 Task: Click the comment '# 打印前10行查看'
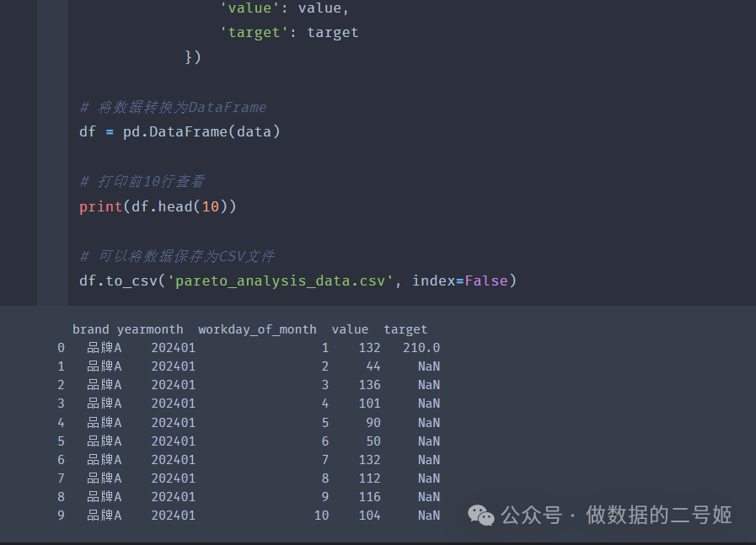[142, 182]
